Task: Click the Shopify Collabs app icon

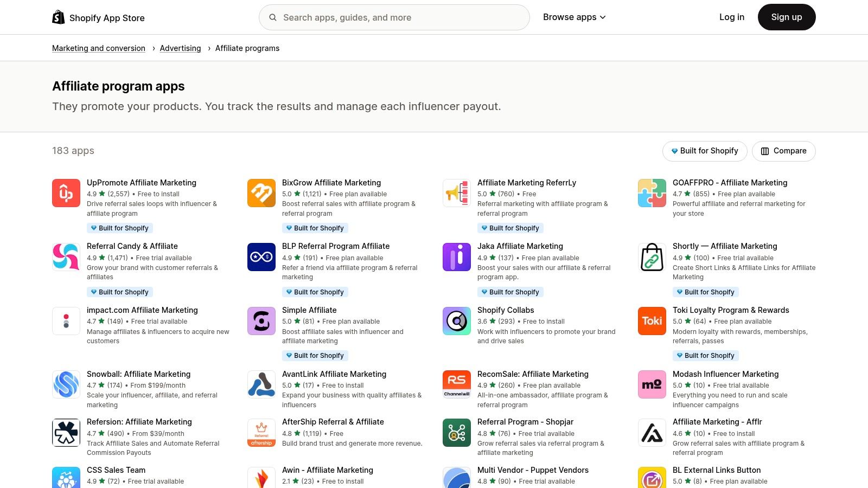Action: (x=456, y=320)
